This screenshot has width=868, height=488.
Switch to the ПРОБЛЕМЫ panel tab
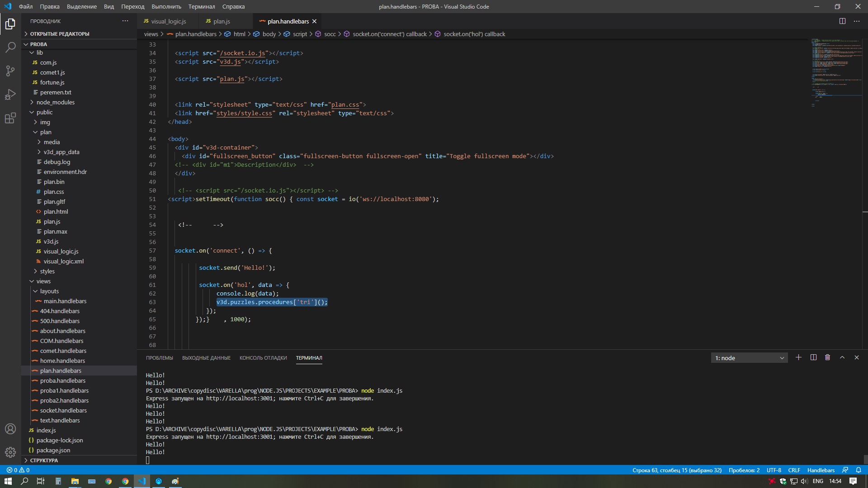click(159, 358)
